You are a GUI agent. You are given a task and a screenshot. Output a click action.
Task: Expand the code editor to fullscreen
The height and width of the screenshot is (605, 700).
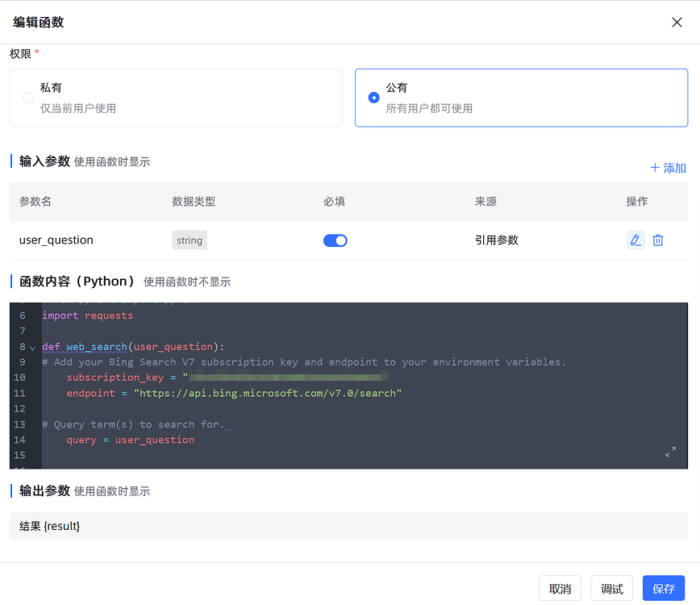tap(670, 452)
